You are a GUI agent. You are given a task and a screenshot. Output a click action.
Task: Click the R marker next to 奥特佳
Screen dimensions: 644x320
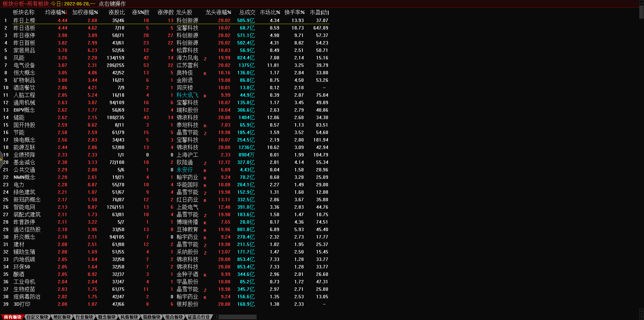205,73
